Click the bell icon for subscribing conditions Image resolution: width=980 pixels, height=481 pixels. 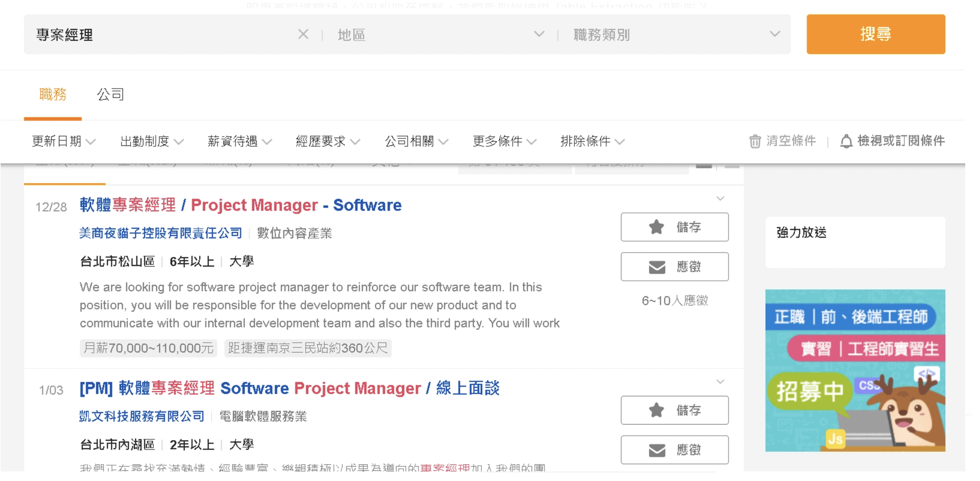pyautogui.click(x=846, y=141)
